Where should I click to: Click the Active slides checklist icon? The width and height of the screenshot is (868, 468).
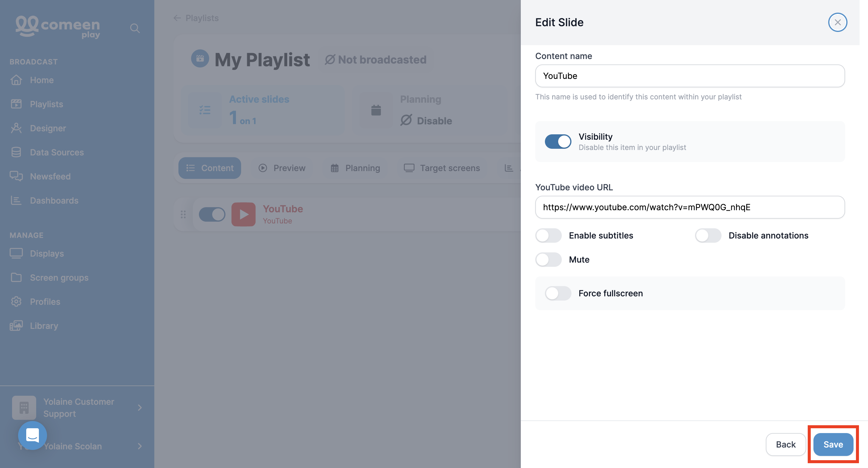[x=205, y=110]
